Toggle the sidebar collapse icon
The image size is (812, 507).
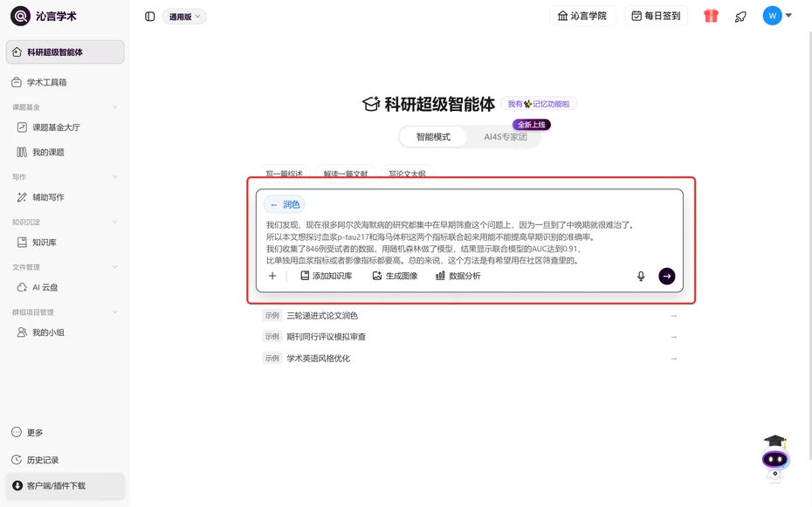click(149, 17)
